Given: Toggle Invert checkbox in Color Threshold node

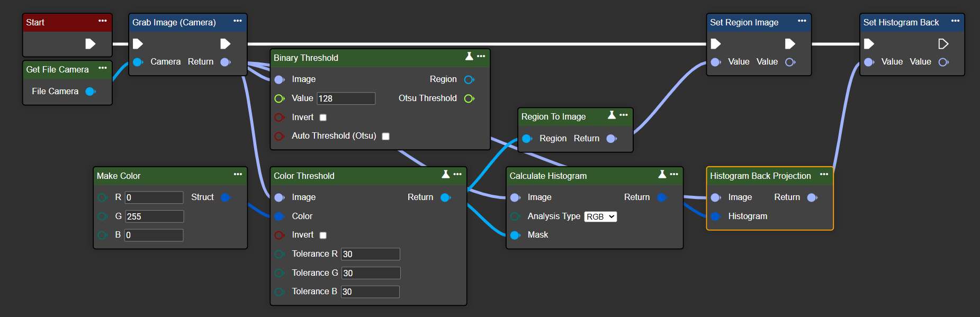Looking at the screenshot, I should pos(323,236).
